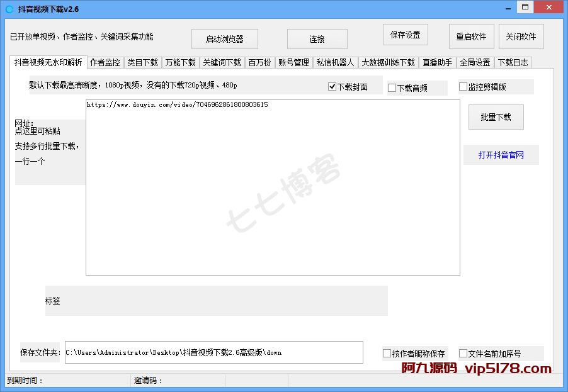Open the 关键词下载 tab
This screenshot has width=568, height=392.
(x=222, y=63)
